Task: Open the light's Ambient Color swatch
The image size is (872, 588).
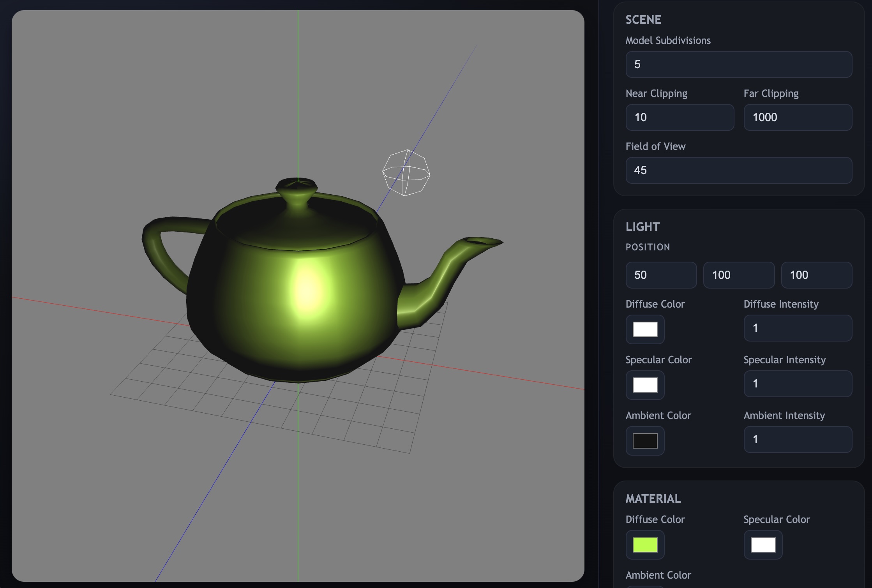Action: click(645, 440)
